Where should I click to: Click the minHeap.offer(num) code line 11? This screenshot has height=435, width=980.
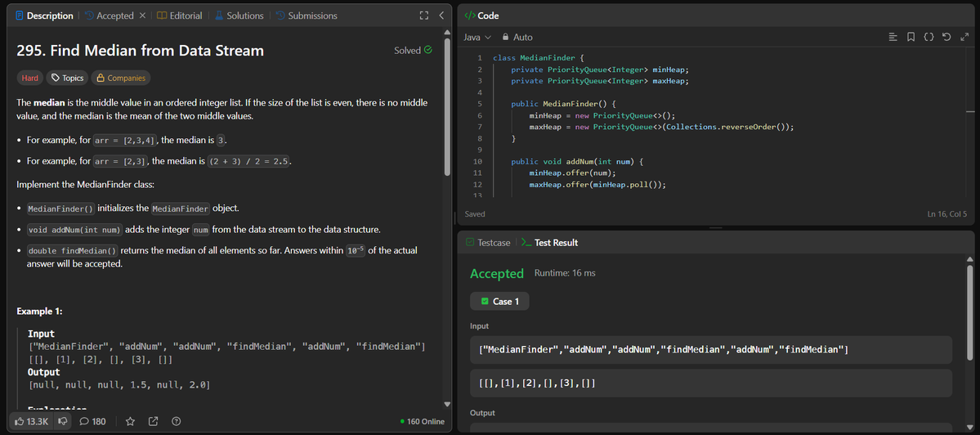(572, 173)
